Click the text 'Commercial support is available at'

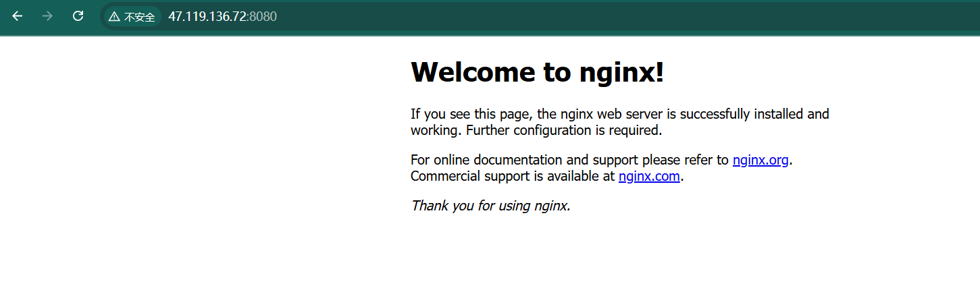pyautogui.click(x=513, y=177)
